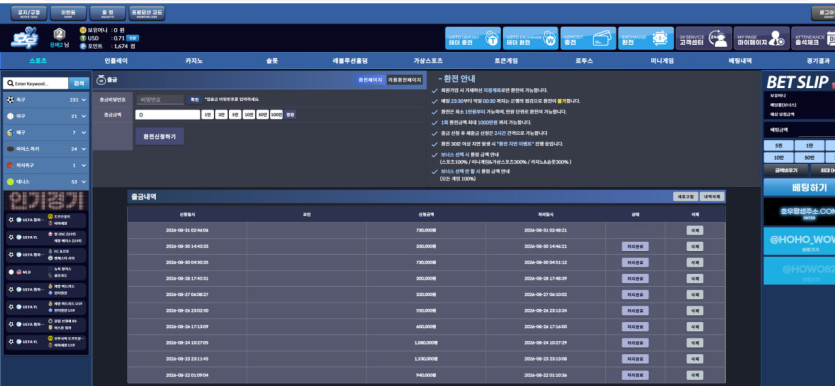Add 100만 to withdrawal amount
This screenshot has width=835, height=386.
[x=276, y=114]
